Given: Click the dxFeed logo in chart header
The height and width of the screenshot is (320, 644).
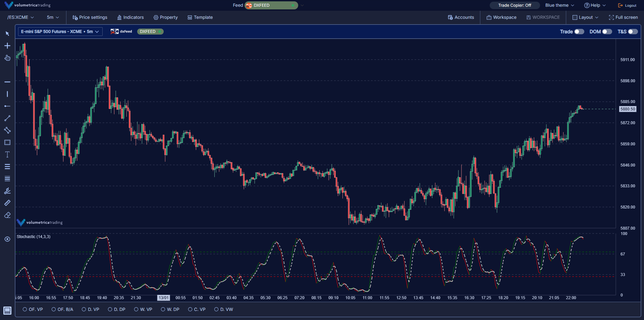Looking at the screenshot, I should [121, 32].
